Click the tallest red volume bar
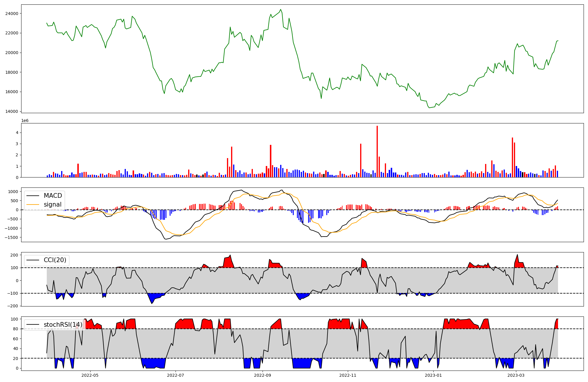588x382 pixels. click(x=377, y=151)
